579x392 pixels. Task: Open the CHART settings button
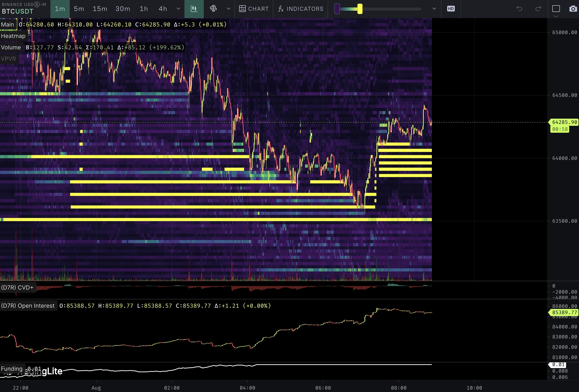click(254, 9)
